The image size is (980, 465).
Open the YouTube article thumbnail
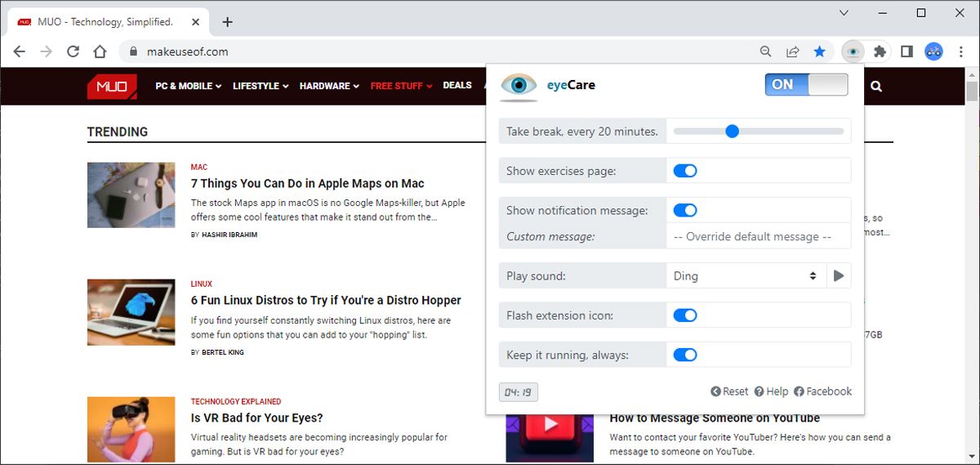(x=550, y=439)
